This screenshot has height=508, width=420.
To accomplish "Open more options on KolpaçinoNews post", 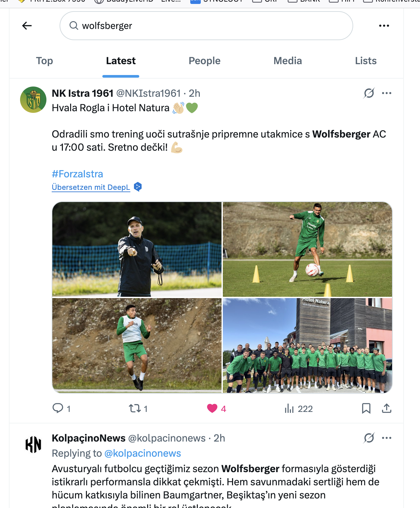I will pyautogui.click(x=387, y=438).
